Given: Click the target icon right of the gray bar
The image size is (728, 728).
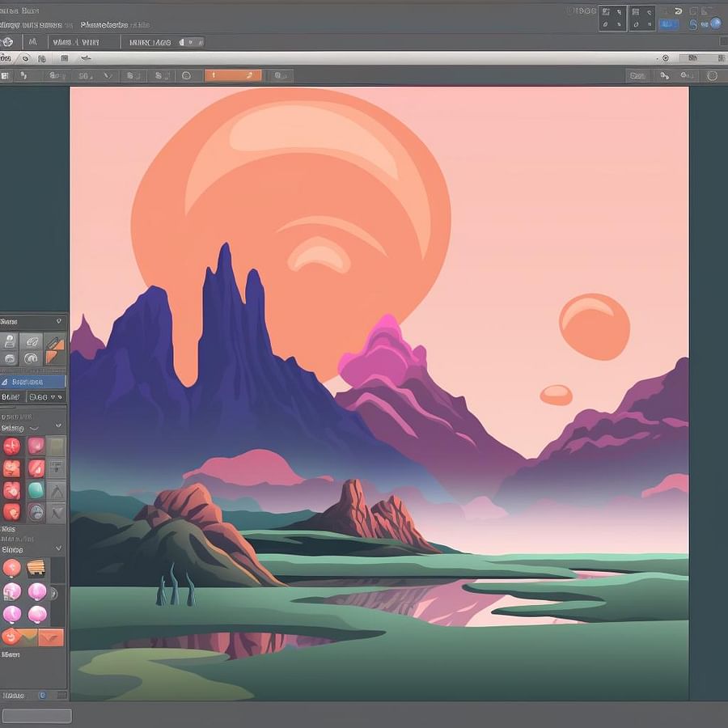Looking at the screenshot, I should [x=666, y=58].
